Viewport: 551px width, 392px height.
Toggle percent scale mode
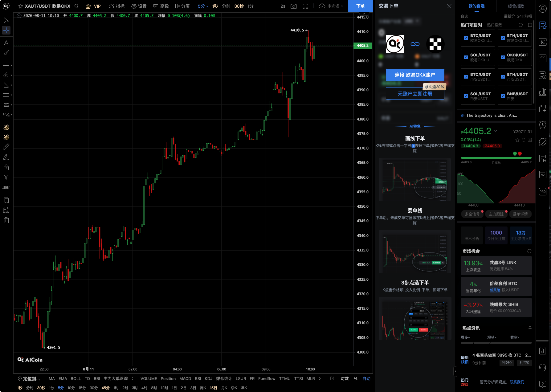point(356,378)
